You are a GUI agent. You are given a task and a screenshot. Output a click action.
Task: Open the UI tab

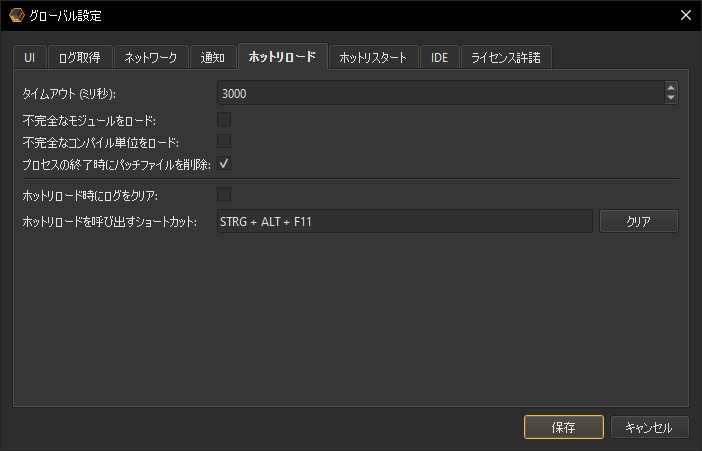point(30,57)
